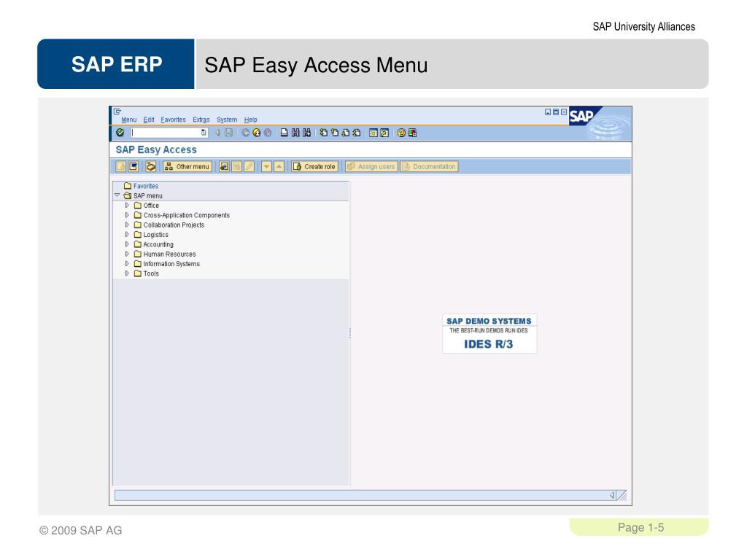The width and height of the screenshot is (747, 560).
Task: Click the Move Favorites Up arrow
Action: (x=279, y=167)
